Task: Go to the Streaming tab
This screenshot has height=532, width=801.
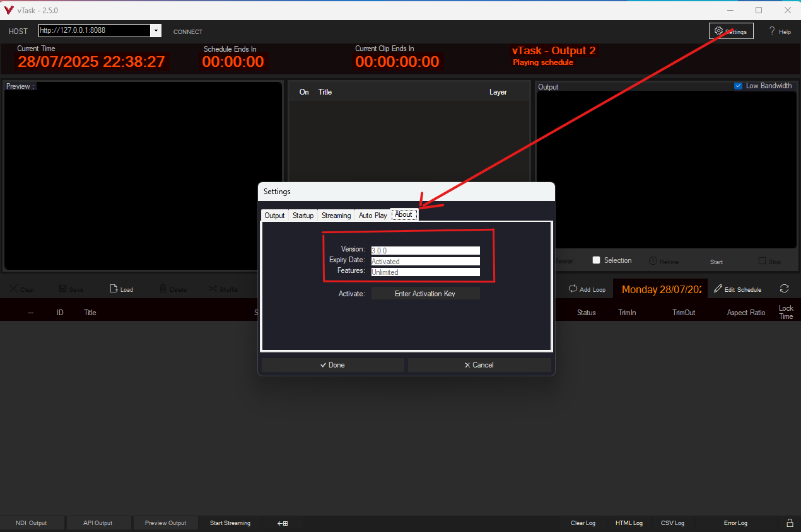Action: click(336, 216)
